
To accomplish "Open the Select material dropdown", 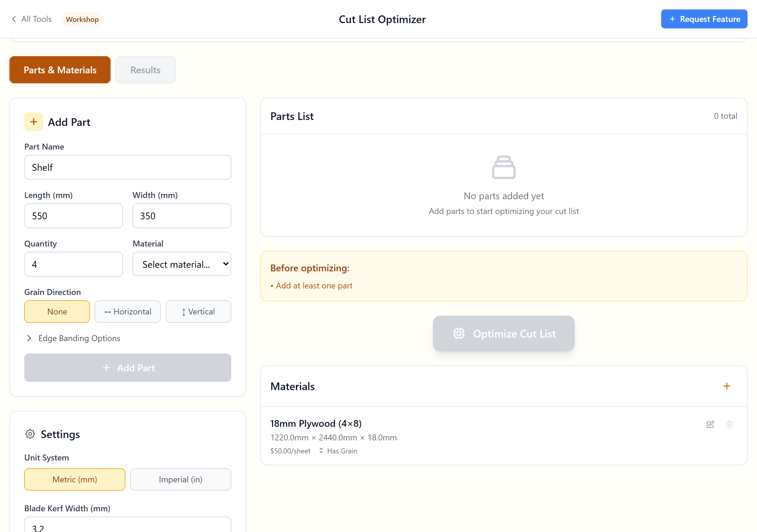I will tap(182, 264).
